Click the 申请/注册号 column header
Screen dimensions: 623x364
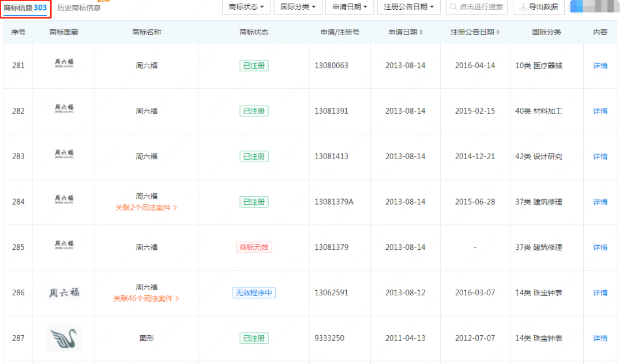click(340, 32)
